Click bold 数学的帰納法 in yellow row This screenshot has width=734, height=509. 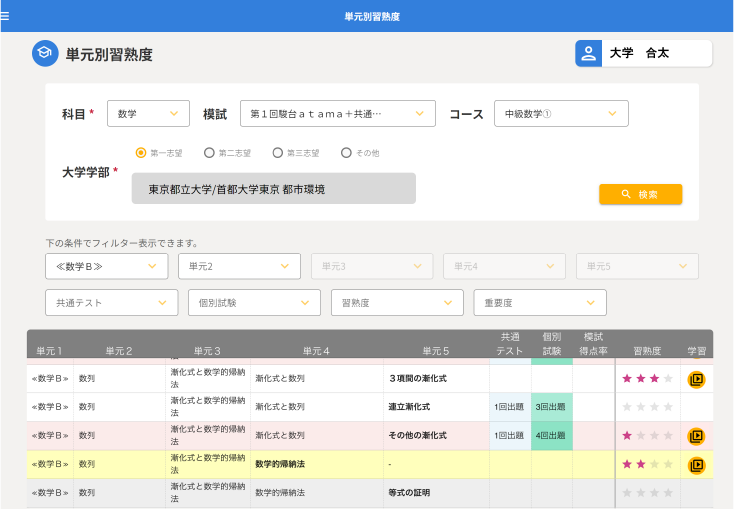[x=280, y=464]
